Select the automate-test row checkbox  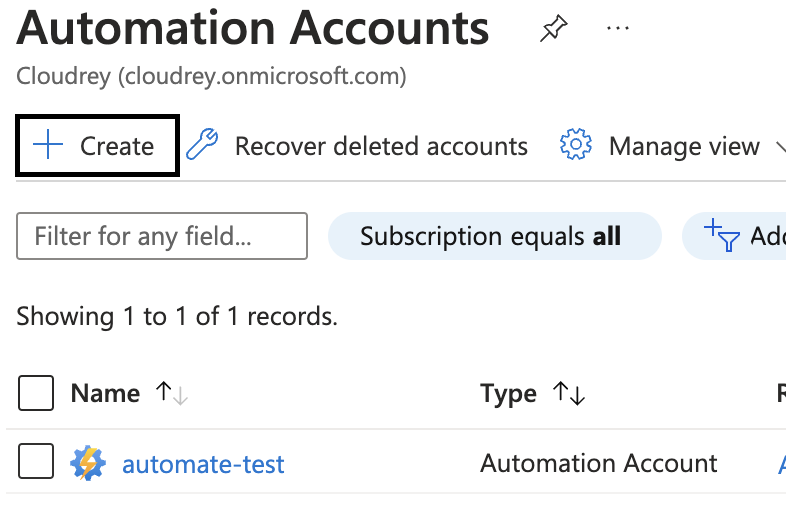(x=36, y=461)
